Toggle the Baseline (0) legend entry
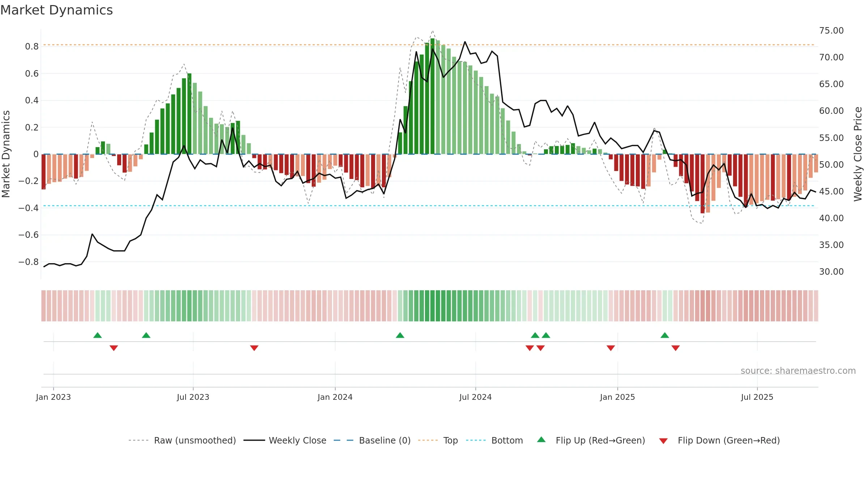868x488 pixels. (385, 440)
